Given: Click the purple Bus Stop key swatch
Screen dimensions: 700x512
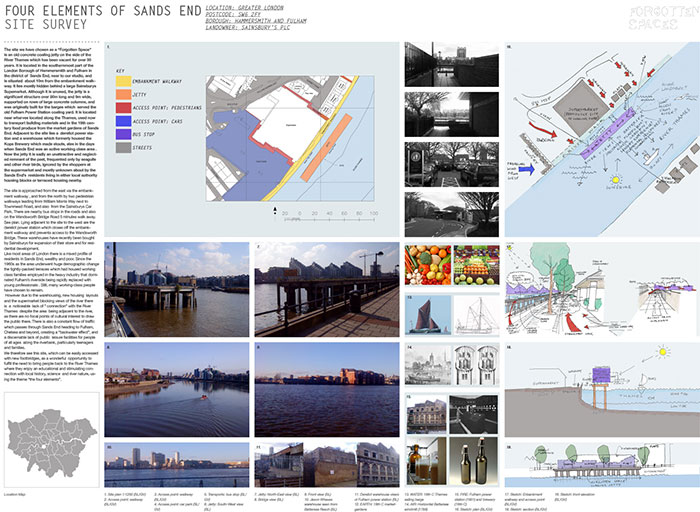Looking at the screenshot, I should (124, 134).
